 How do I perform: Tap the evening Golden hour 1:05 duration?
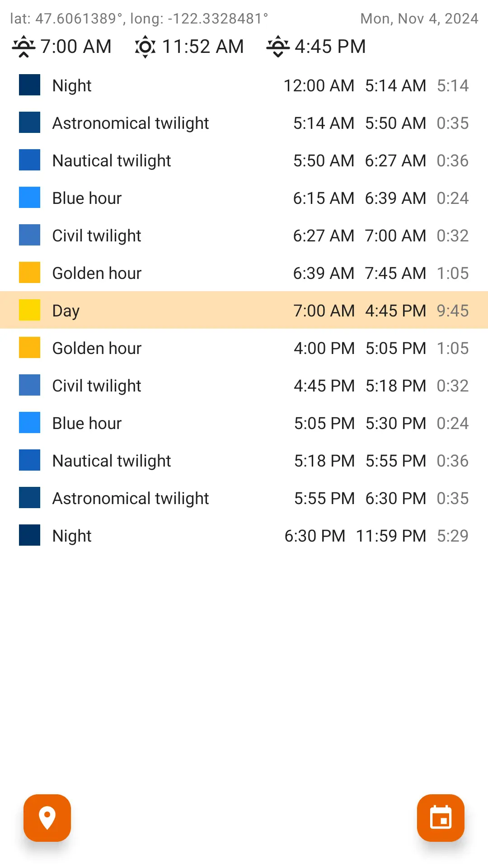coord(453,348)
